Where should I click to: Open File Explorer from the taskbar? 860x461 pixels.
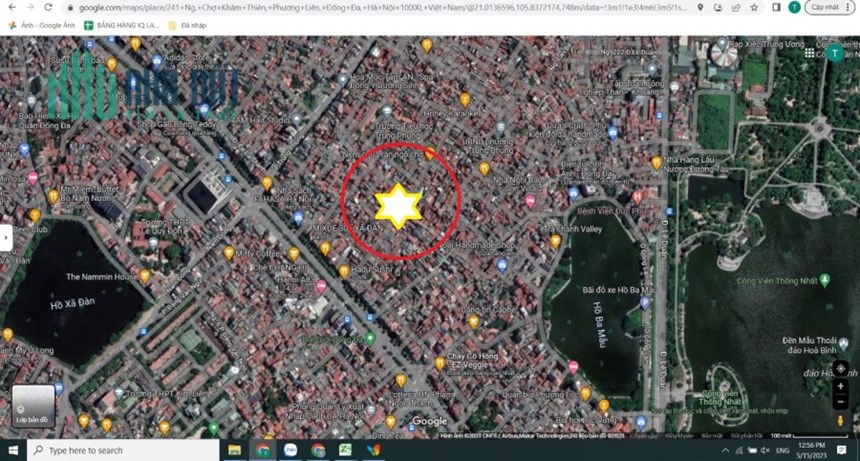[235, 450]
